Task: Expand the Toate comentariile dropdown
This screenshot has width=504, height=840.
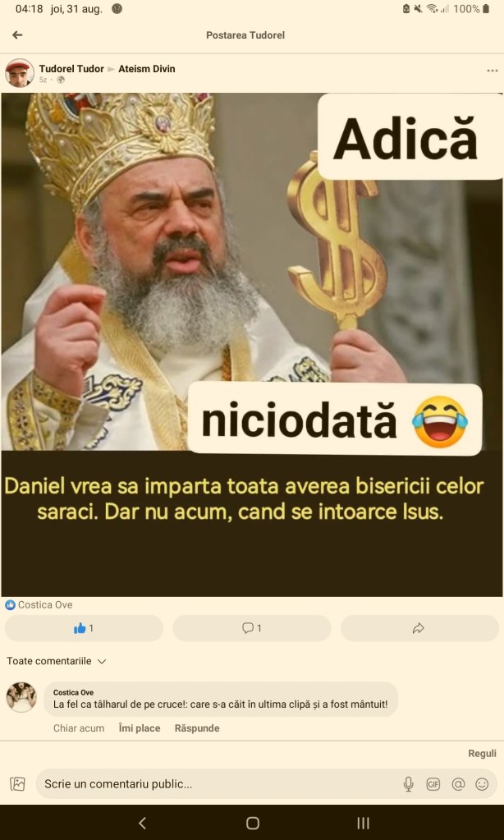Action: pos(57,661)
